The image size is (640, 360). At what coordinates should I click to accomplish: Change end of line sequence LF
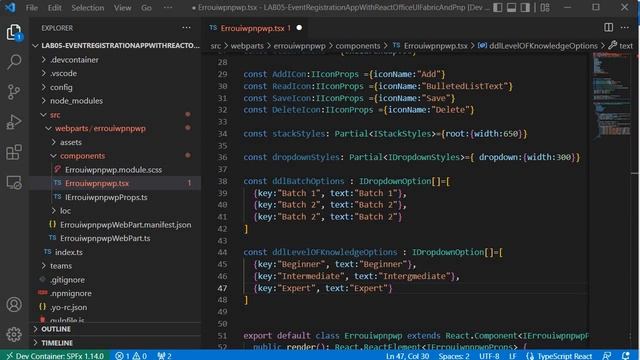pos(512,356)
